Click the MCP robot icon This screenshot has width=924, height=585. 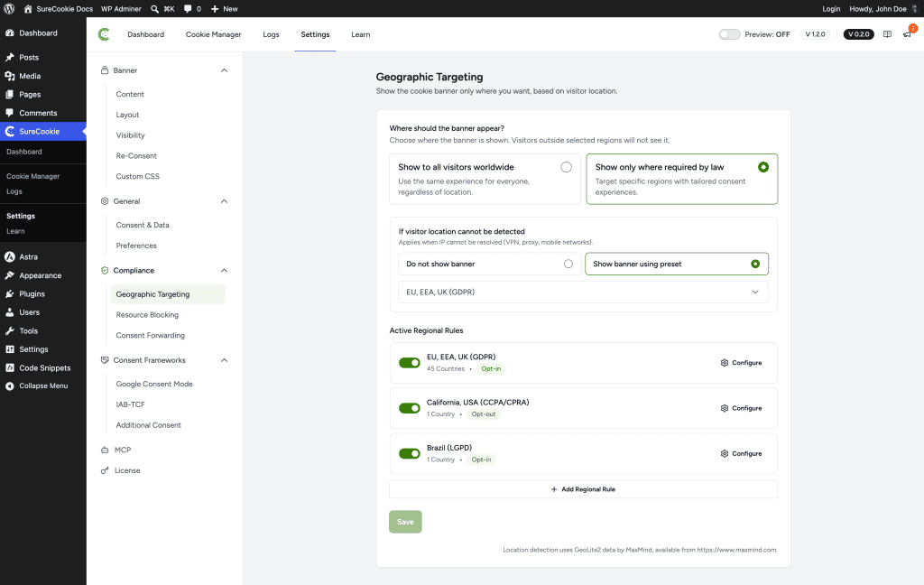pos(105,450)
